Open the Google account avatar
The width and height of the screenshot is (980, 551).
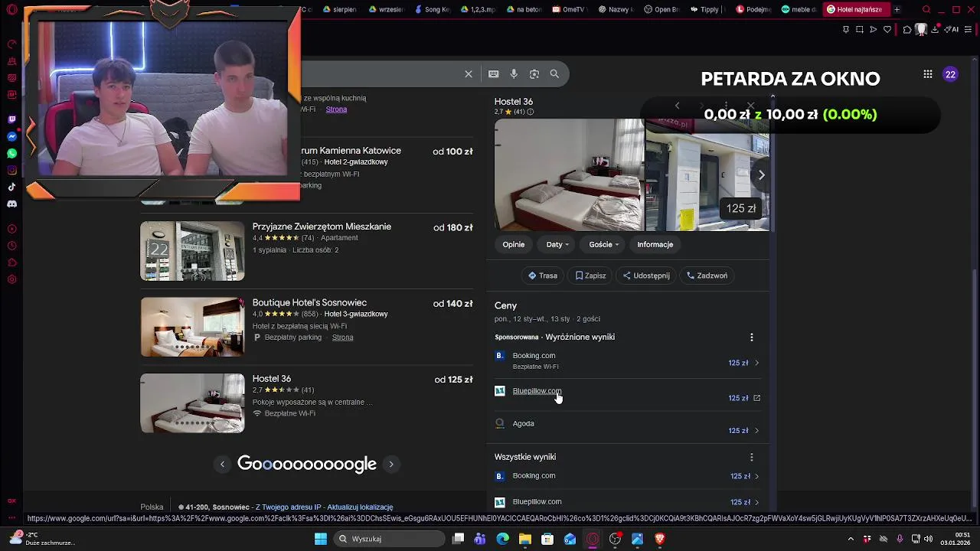950,74
